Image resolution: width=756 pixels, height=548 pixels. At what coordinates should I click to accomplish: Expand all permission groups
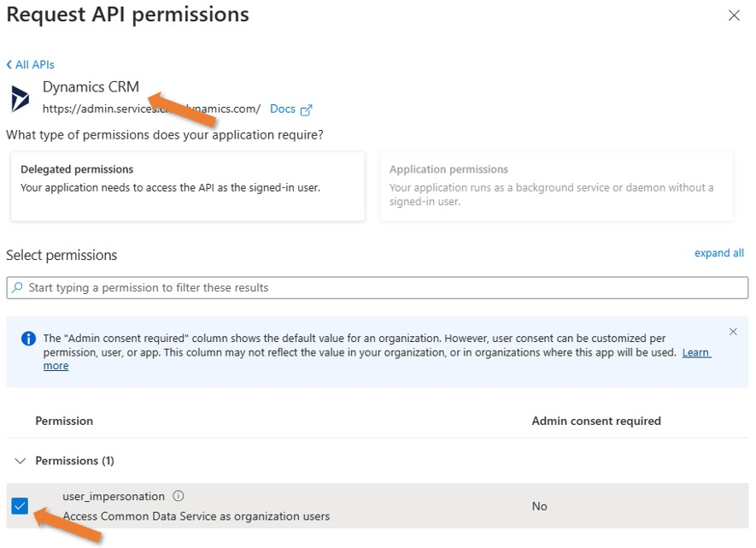click(718, 253)
